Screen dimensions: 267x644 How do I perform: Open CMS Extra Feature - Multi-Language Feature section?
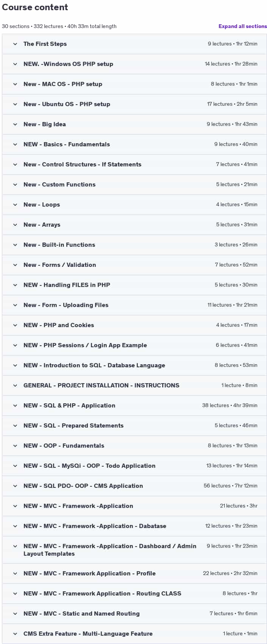134,634
